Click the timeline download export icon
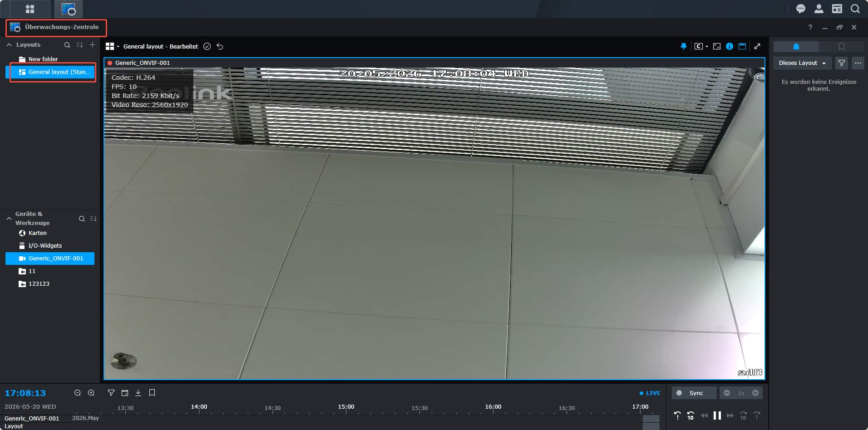This screenshot has width=868, height=430. pos(138,393)
